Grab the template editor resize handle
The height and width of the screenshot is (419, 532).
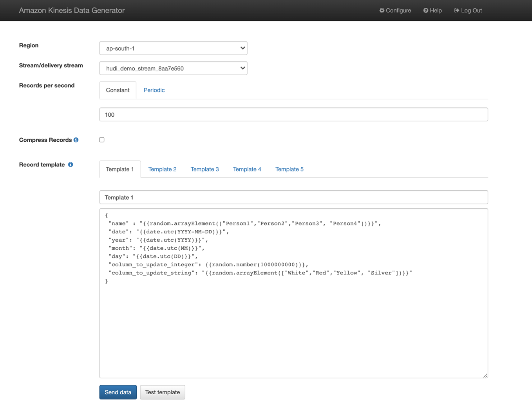[x=485, y=376]
